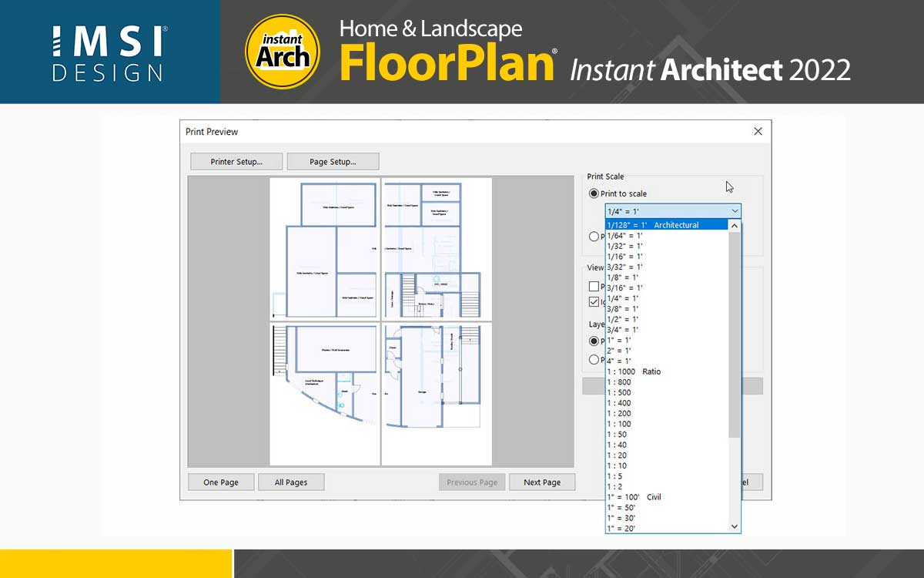Choose 1 : 1000 Ratio scale

[x=666, y=371]
